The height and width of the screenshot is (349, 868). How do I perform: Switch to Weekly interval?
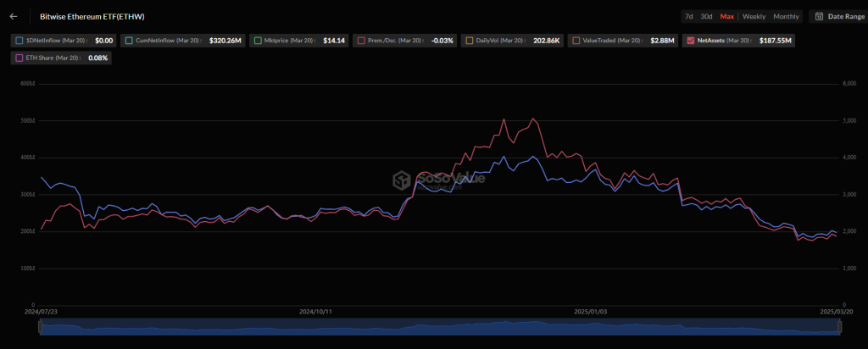(754, 17)
